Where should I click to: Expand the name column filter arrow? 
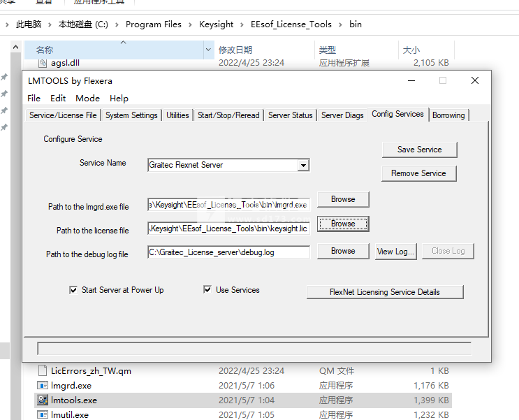click(208, 50)
